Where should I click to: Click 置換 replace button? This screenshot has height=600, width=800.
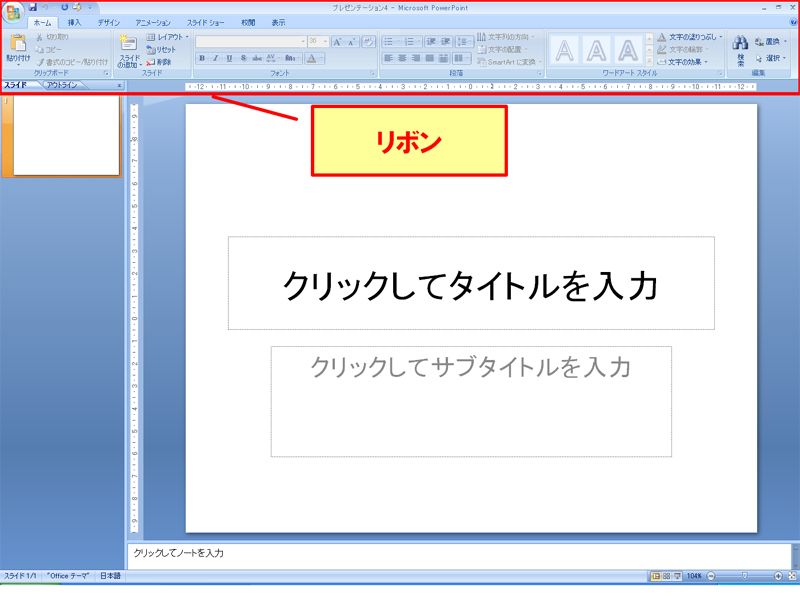coord(770,41)
